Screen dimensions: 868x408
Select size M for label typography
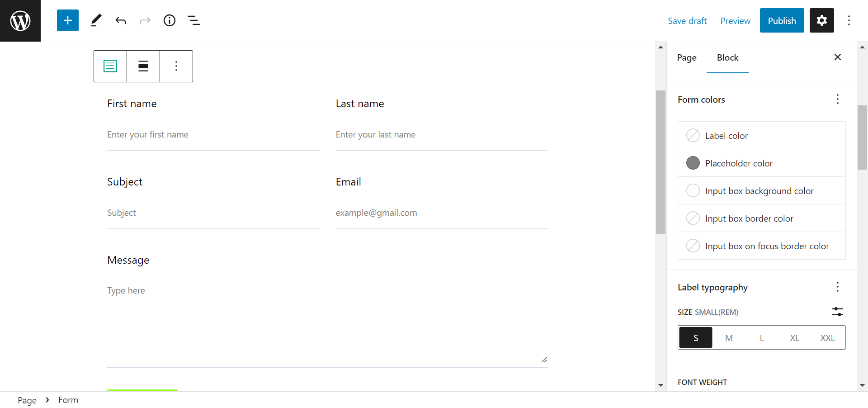click(728, 337)
